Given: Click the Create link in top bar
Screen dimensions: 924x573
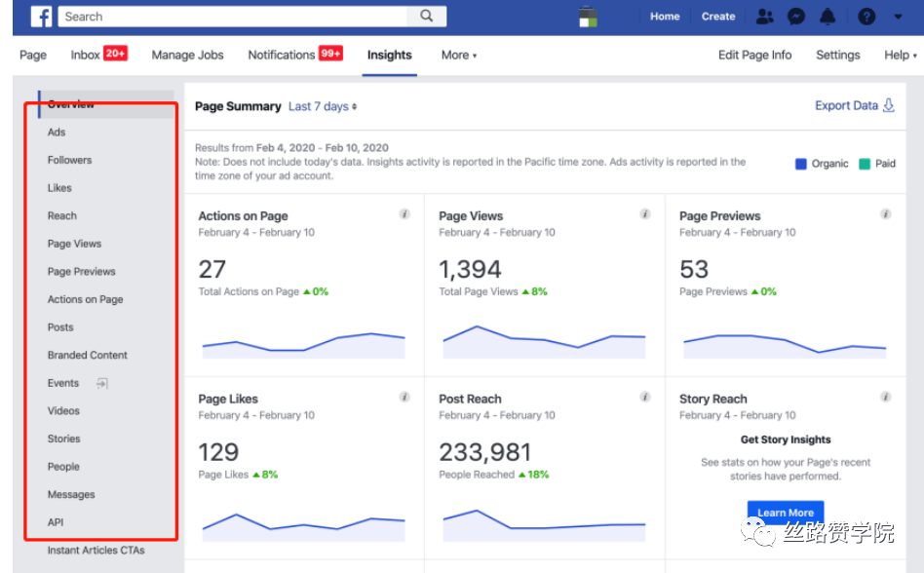Looking at the screenshot, I should coord(717,17).
